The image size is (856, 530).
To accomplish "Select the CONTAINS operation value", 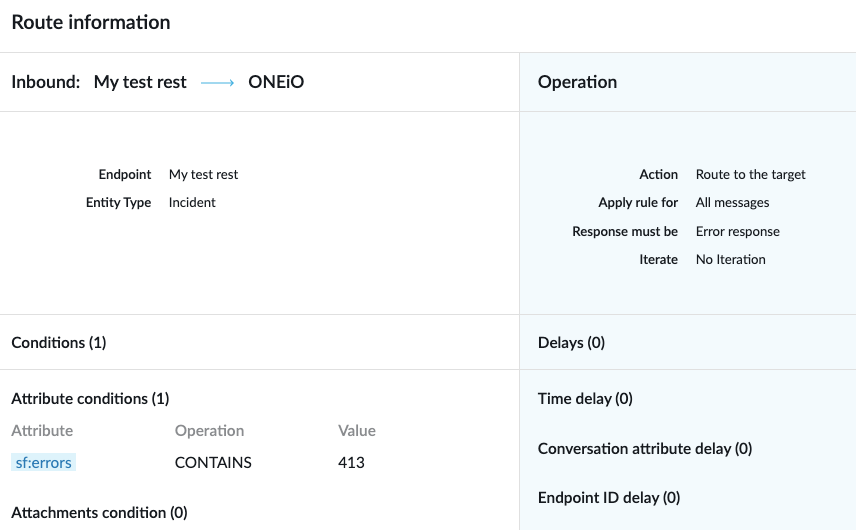I will [213, 462].
